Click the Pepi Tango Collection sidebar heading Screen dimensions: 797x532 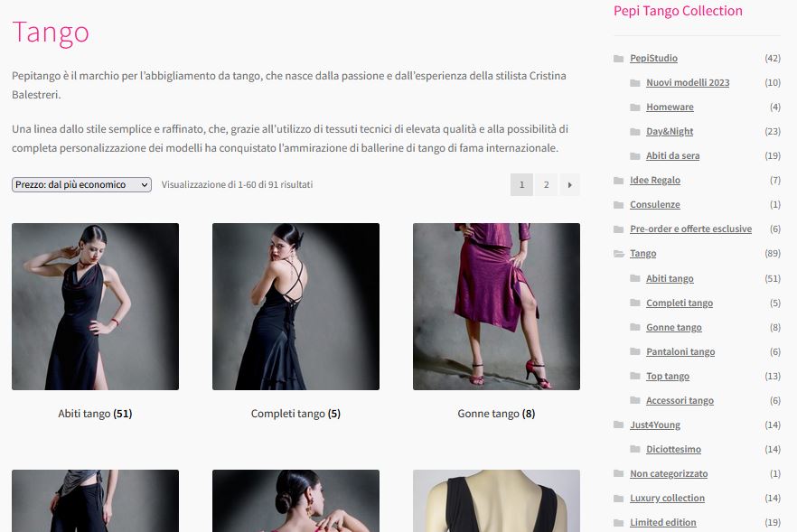[678, 11]
